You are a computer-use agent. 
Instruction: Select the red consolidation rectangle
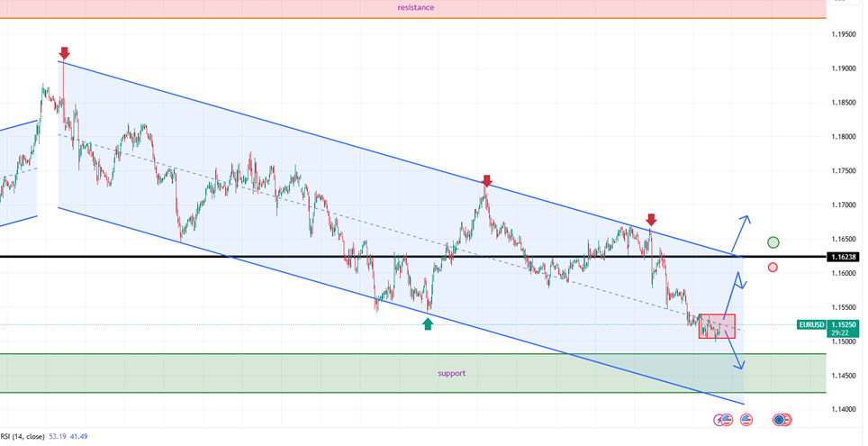(717, 326)
